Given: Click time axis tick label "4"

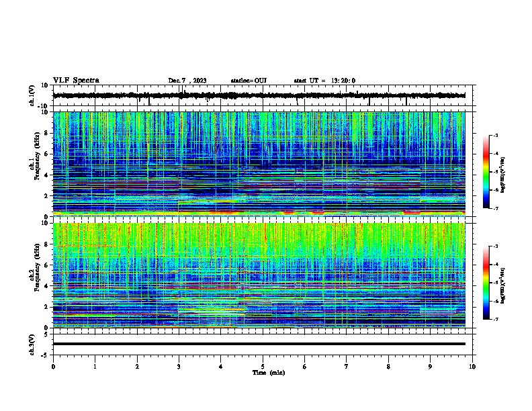Looking at the screenshot, I should tap(221, 367).
